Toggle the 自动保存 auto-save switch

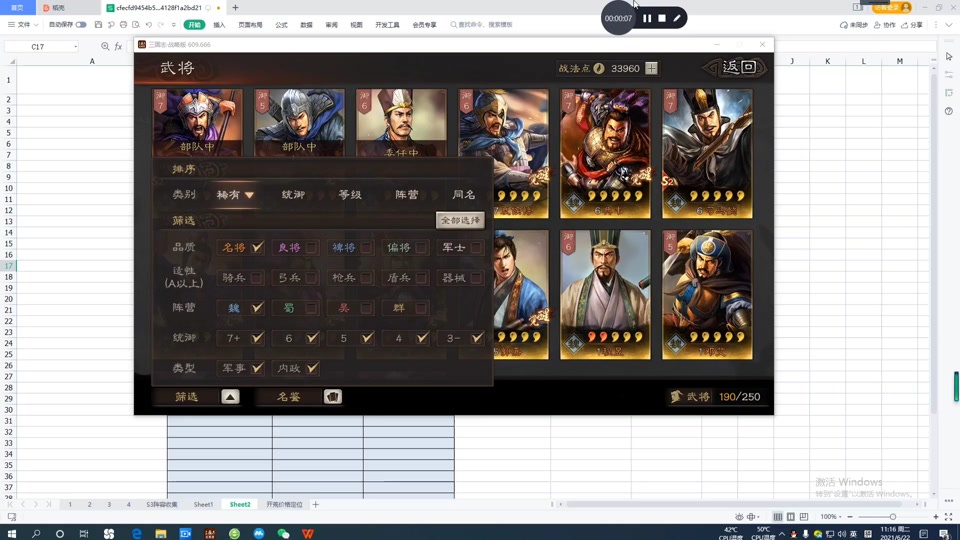coord(81,24)
